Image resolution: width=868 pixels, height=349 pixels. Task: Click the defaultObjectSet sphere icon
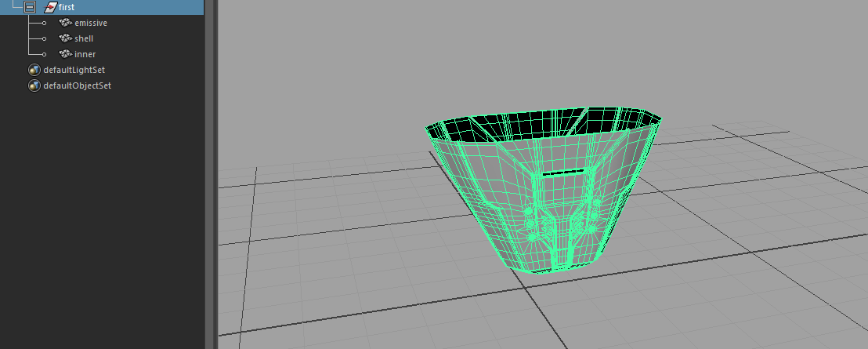(34, 85)
